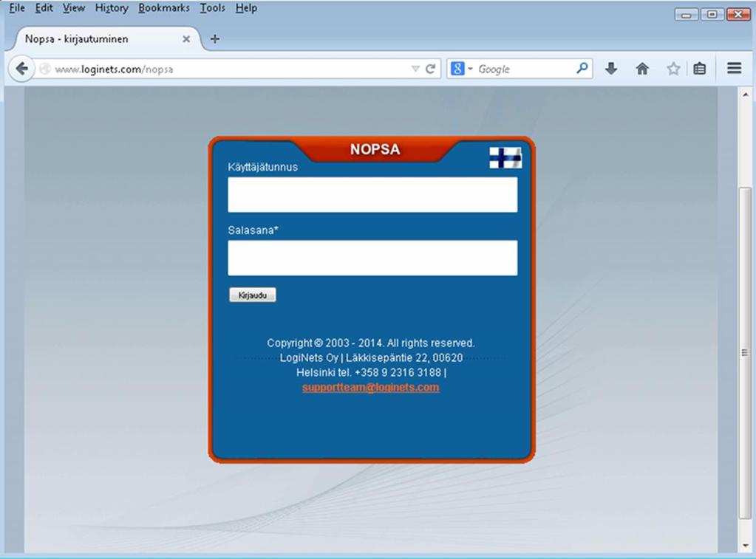Maximize the browser window
This screenshot has height=559, width=756.
coord(712,15)
